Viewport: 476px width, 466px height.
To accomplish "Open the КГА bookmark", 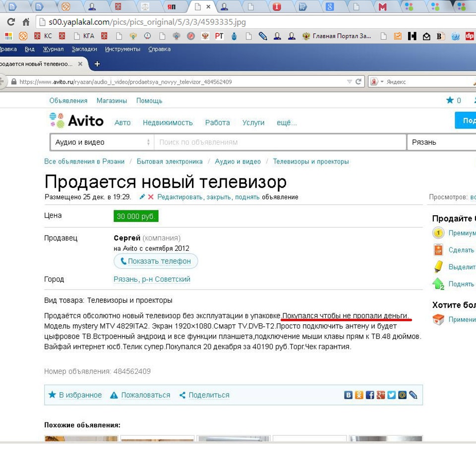I will pyautogui.click(x=84, y=36).
